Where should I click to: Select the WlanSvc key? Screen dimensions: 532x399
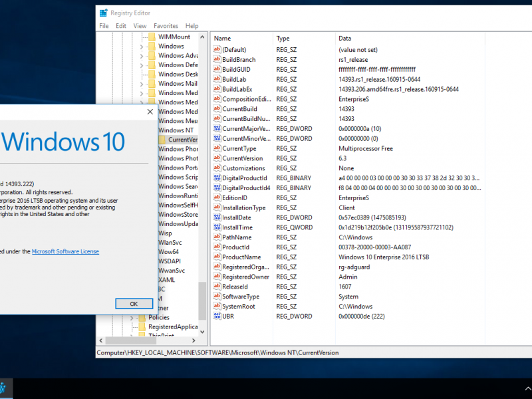[x=170, y=243]
